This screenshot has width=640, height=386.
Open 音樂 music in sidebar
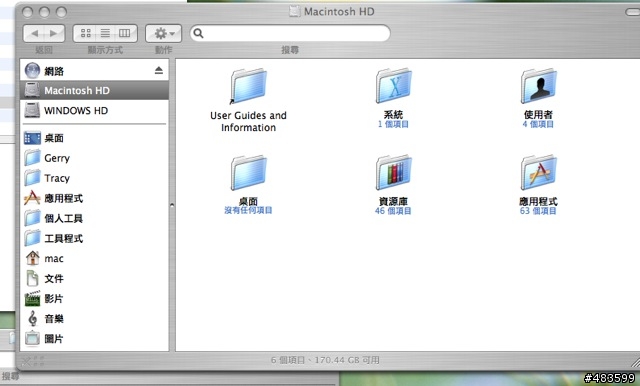(x=94, y=319)
